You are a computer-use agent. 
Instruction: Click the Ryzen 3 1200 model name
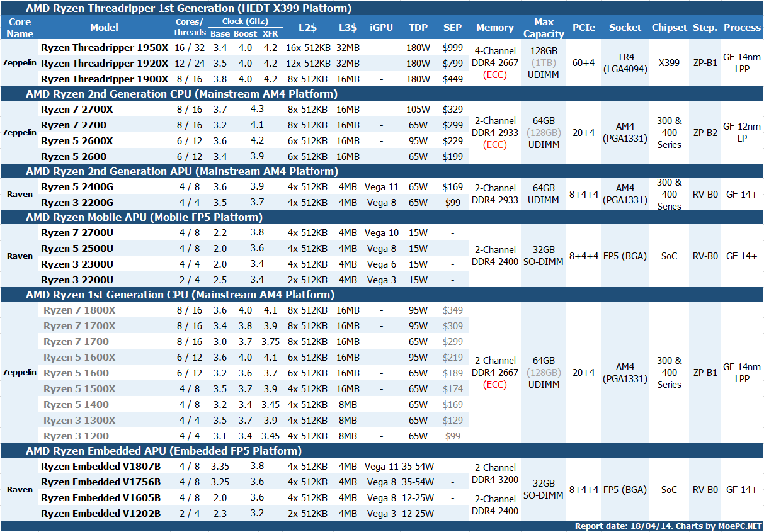click(76, 436)
